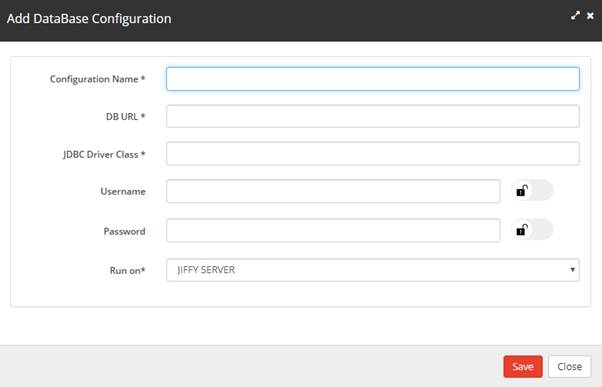Click the red Save button
602x387 pixels.
tap(523, 367)
